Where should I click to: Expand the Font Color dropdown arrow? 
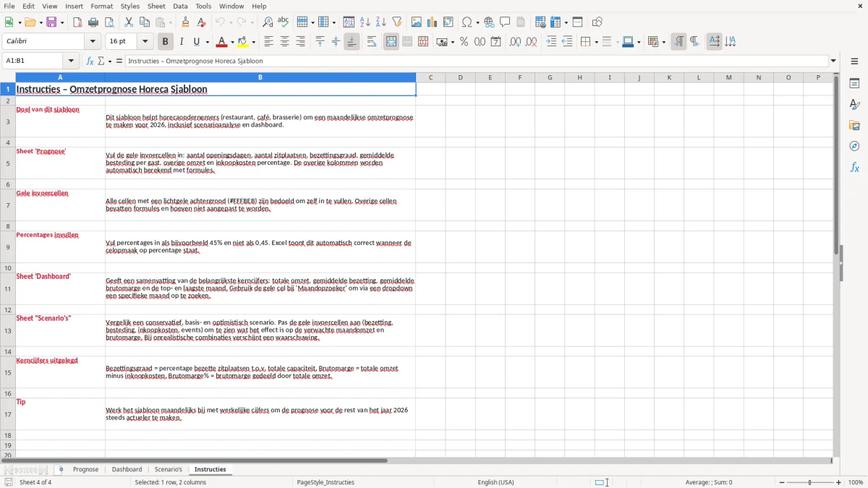[x=232, y=42]
